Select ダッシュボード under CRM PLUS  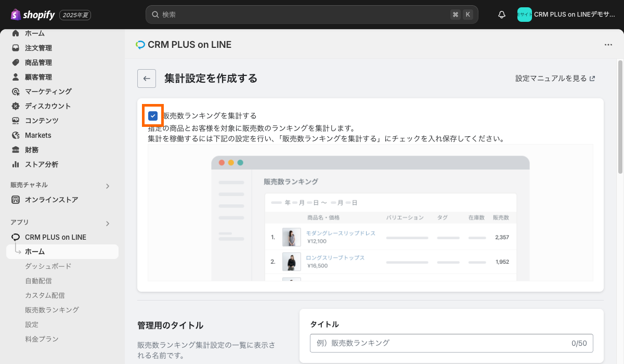pyautogui.click(x=48, y=266)
